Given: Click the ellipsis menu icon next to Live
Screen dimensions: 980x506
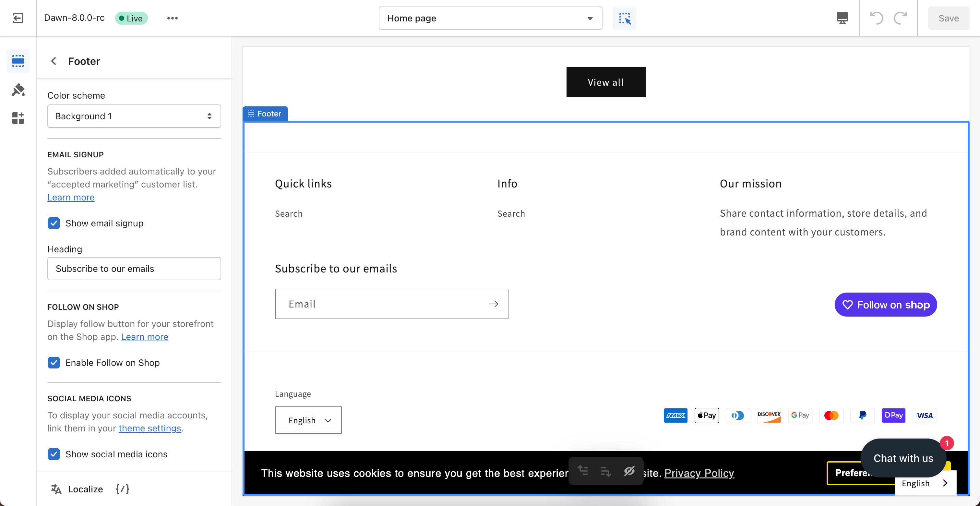Looking at the screenshot, I should point(173,18).
